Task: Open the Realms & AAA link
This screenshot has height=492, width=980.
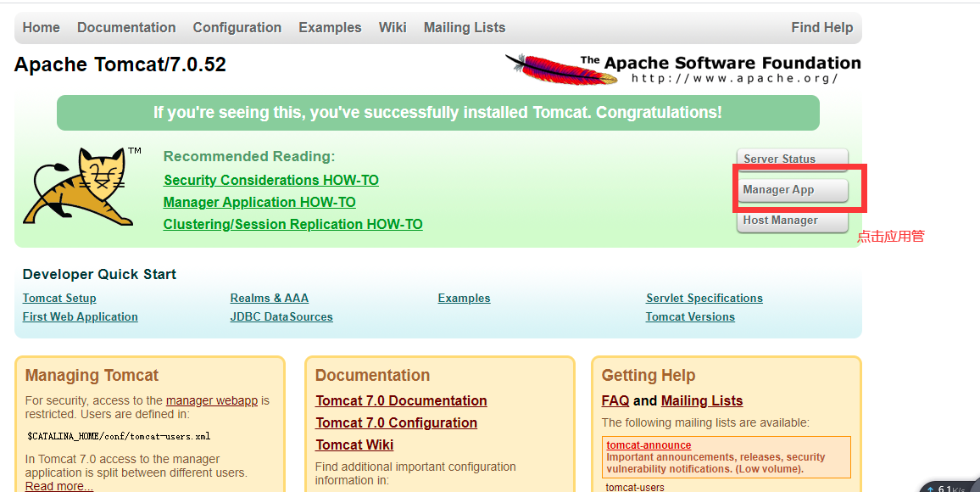Action: click(x=270, y=299)
